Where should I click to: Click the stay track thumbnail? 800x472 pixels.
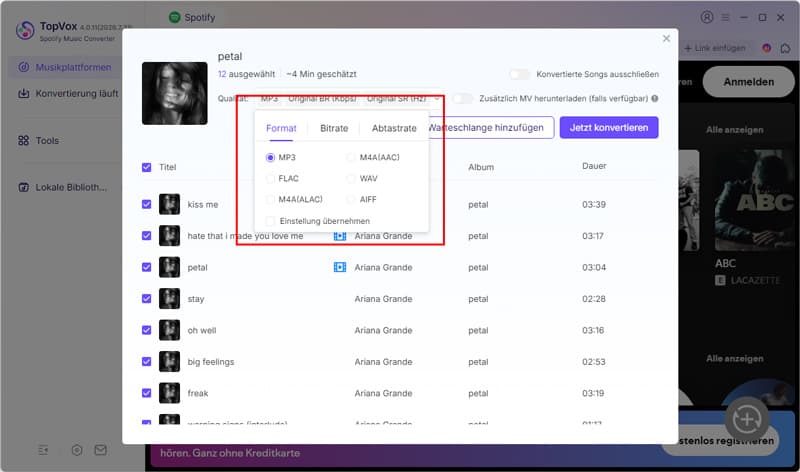[x=169, y=299]
